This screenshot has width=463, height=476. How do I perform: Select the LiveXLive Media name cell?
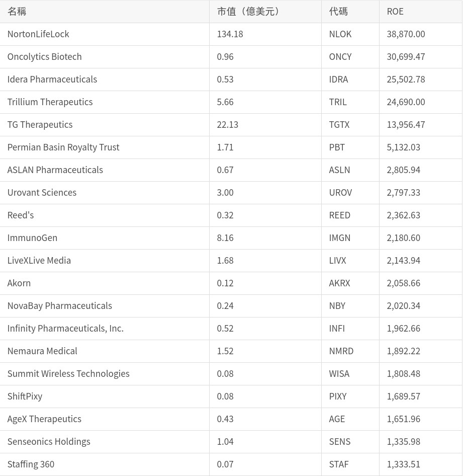pos(39,261)
